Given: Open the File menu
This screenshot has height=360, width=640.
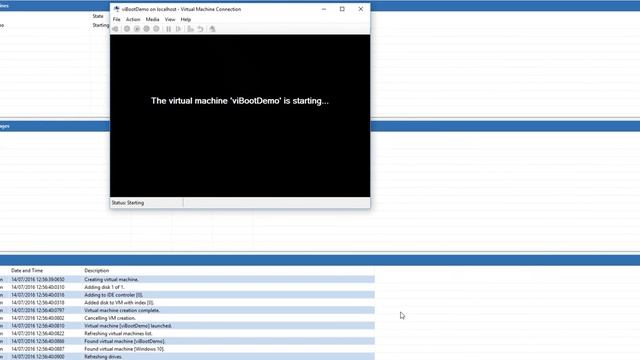Looking at the screenshot, I should point(116,19).
